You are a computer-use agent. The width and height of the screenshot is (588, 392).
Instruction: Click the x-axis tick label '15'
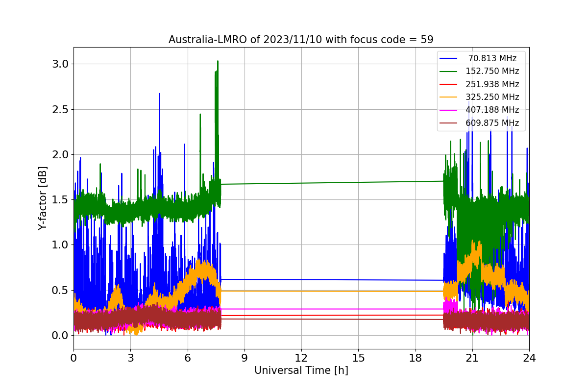pyautogui.click(x=358, y=358)
